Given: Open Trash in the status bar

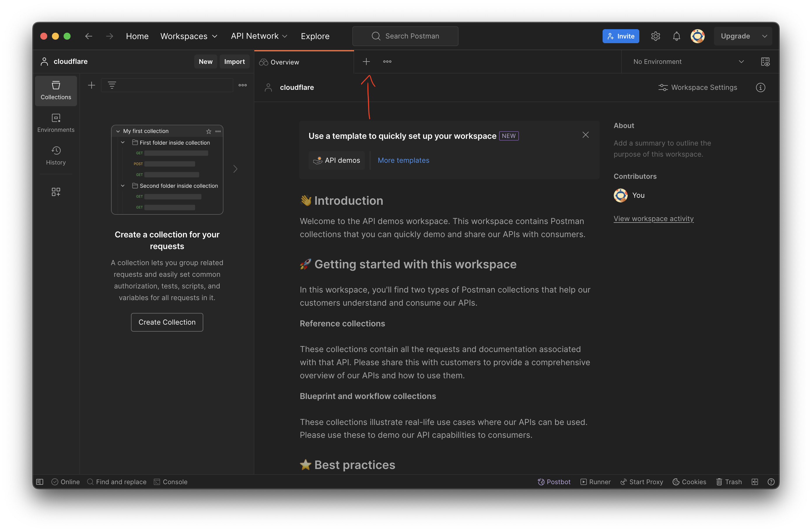Looking at the screenshot, I should [729, 482].
